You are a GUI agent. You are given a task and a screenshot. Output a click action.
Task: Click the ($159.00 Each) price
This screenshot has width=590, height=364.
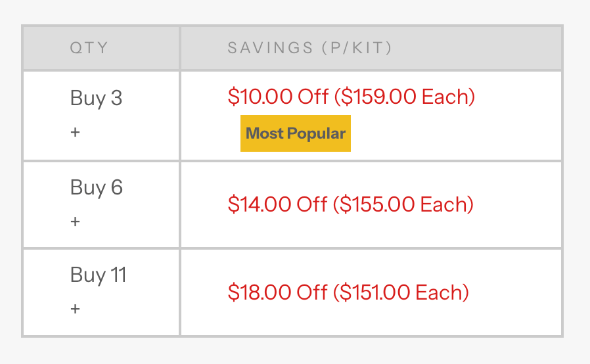click(x=404, y=97)
